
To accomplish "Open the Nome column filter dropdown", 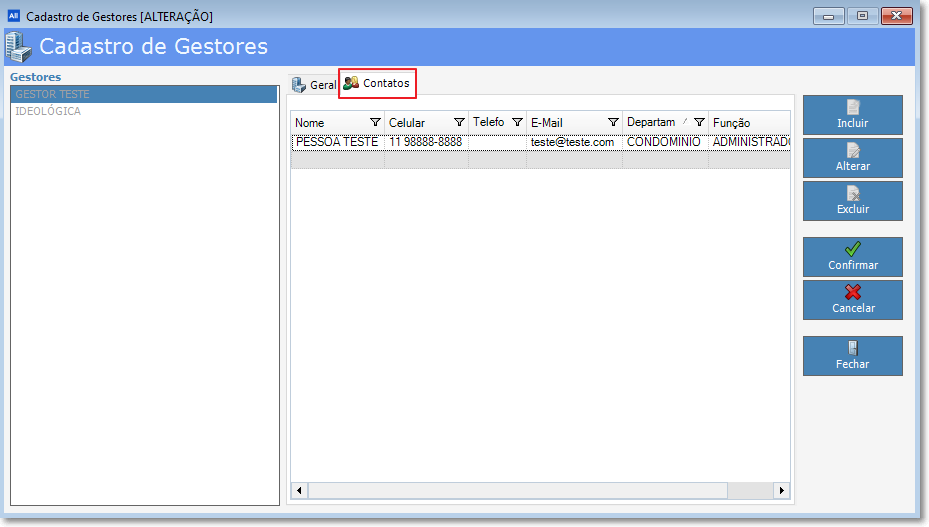I will coord(375,122).
